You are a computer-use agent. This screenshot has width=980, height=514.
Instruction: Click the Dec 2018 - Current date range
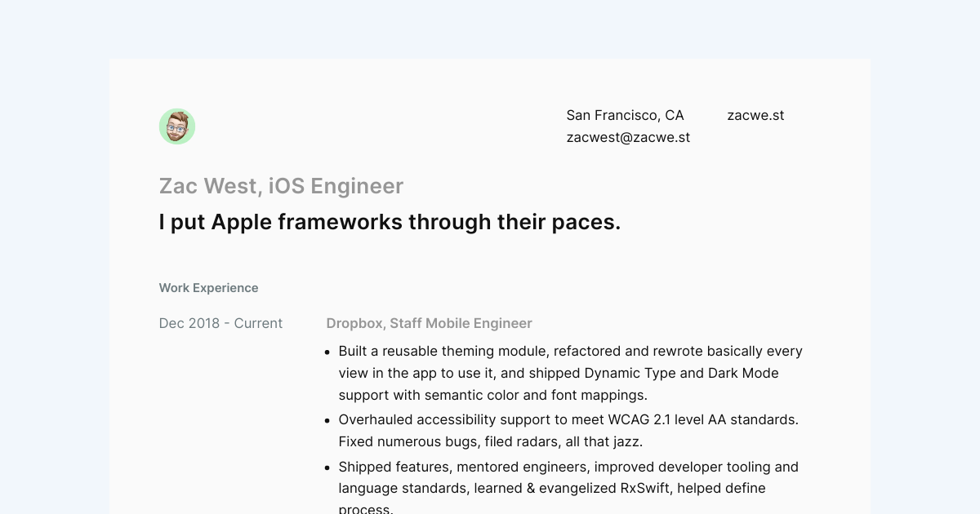220,323
